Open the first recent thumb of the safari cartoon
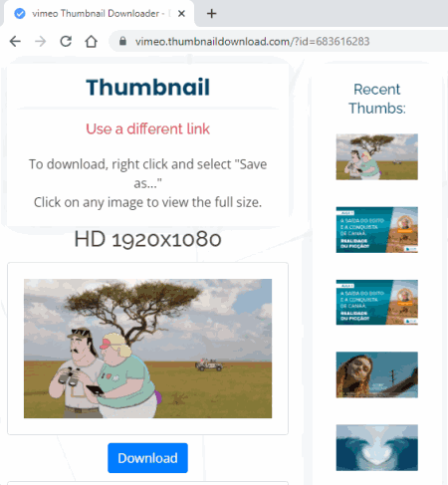The image size is (448, 485). tap(376, 156)
